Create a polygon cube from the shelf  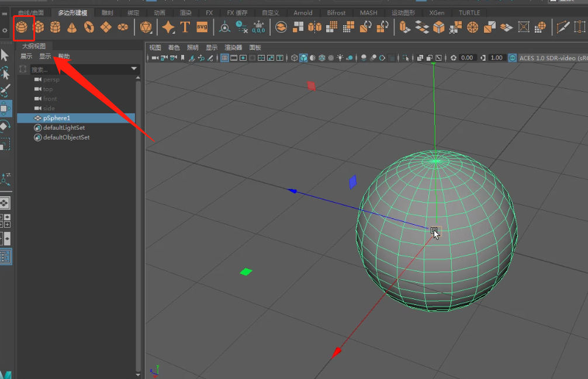coord(39,27)
